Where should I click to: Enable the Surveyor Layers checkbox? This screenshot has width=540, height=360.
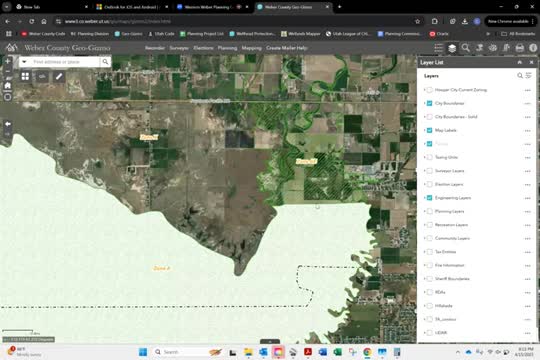[429, 171]
